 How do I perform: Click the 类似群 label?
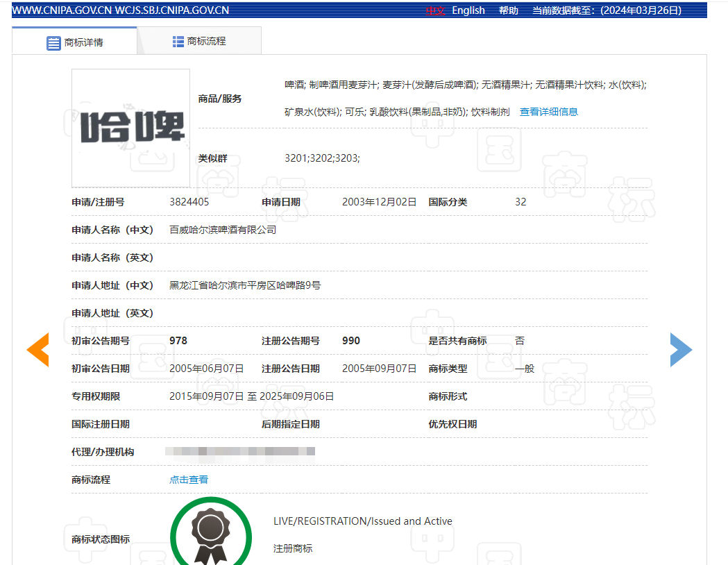coord(212,158)
